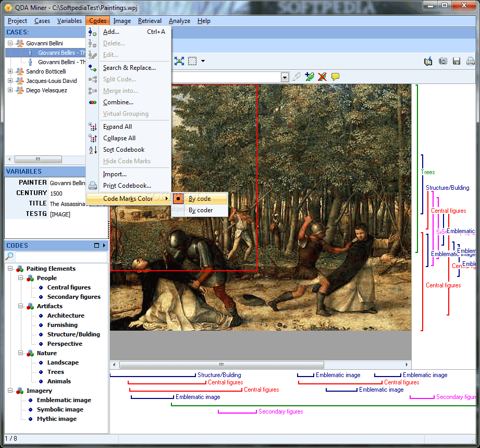The height and width of the screenshot is (448, 480).
Task: Click the highlighter pen icon
Action: tap(297, 77)
